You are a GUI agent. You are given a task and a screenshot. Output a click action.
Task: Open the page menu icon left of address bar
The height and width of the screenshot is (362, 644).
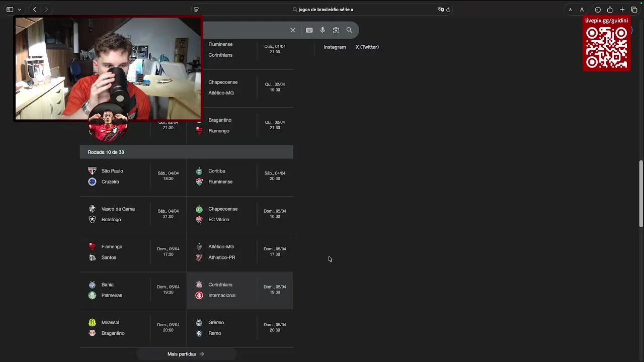[x=196, y=10]
